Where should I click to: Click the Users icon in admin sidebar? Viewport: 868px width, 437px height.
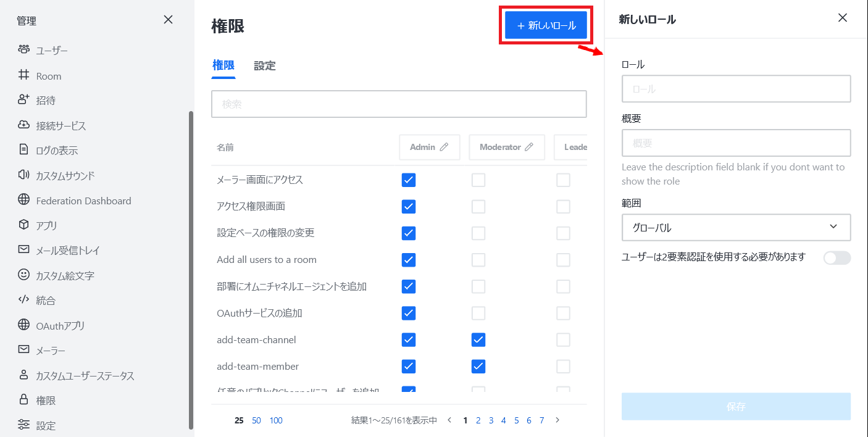(23, 49)
